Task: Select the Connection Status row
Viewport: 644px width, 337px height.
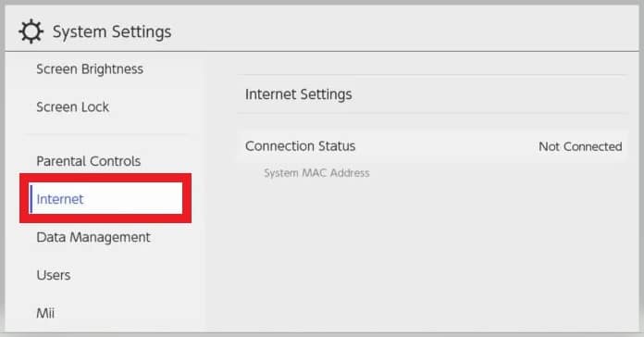Action: pos(432,146)
